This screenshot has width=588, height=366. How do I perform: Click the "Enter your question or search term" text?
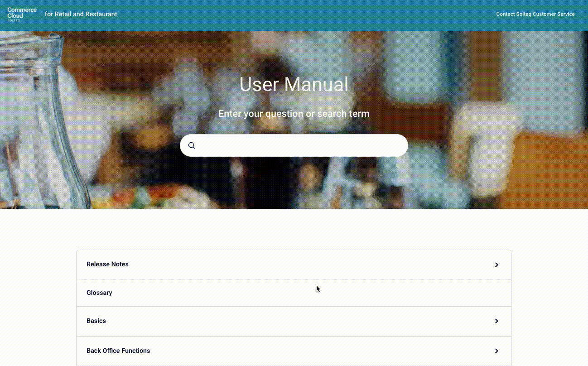click(294, 114)
